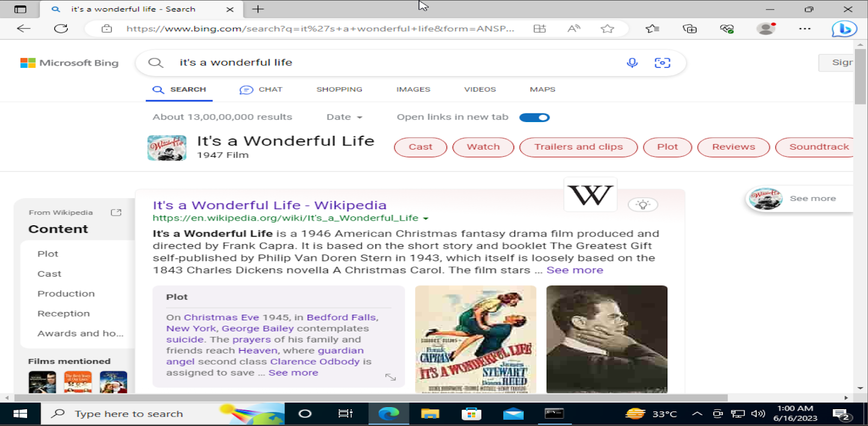Switch to the IMAGES tab

(x=413, y=90)
